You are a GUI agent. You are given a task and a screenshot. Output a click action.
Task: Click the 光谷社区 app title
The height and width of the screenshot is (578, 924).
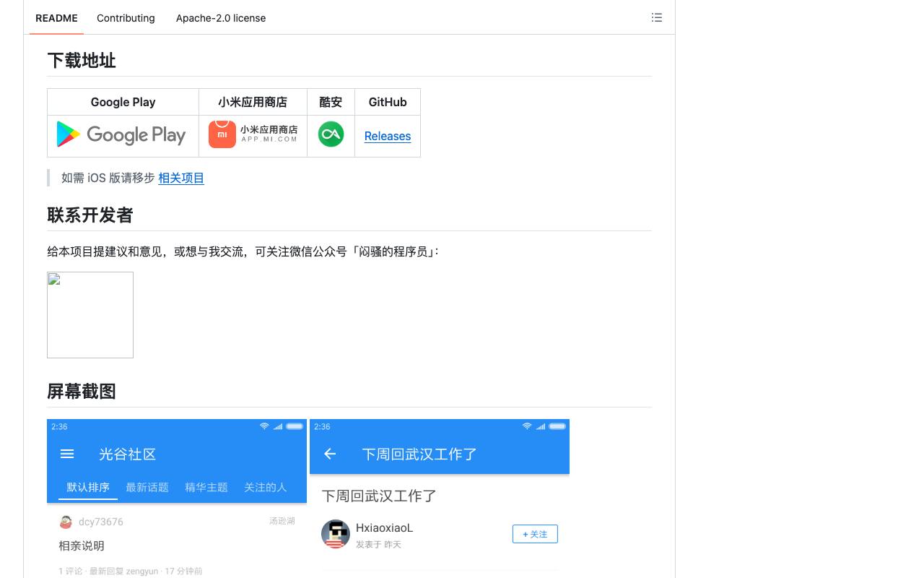(128, 454)
